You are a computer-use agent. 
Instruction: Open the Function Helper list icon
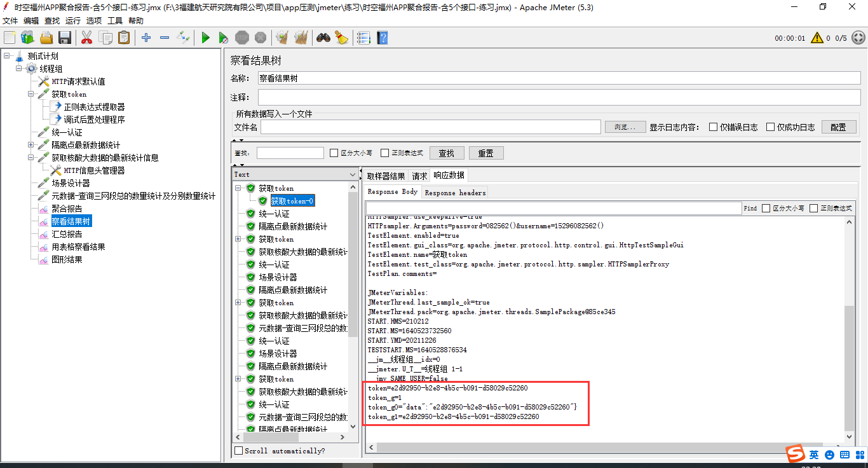pos(363,38)
